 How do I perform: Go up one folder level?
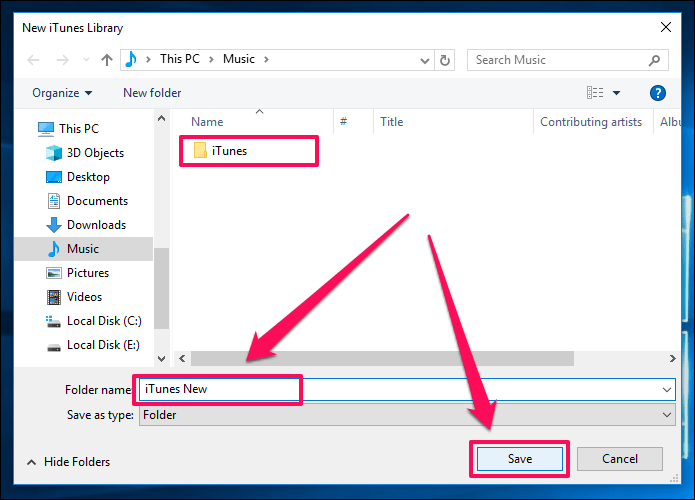coord(107,60)
